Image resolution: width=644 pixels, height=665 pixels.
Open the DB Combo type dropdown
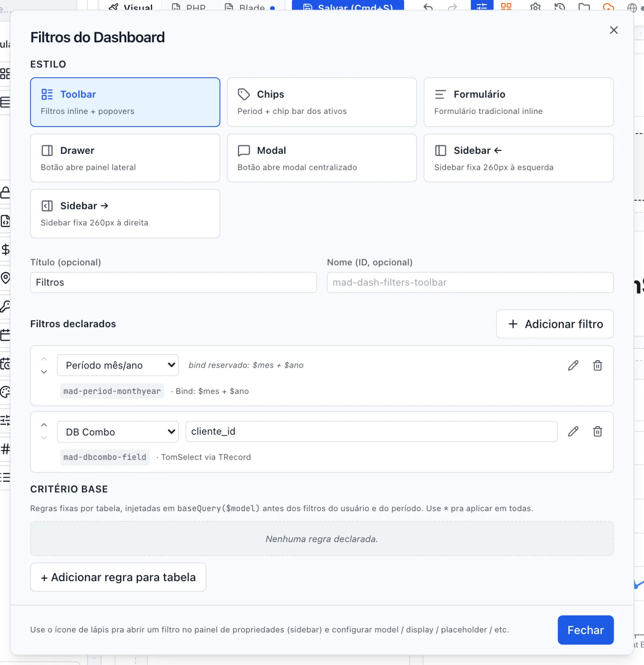tap(118, 432)
